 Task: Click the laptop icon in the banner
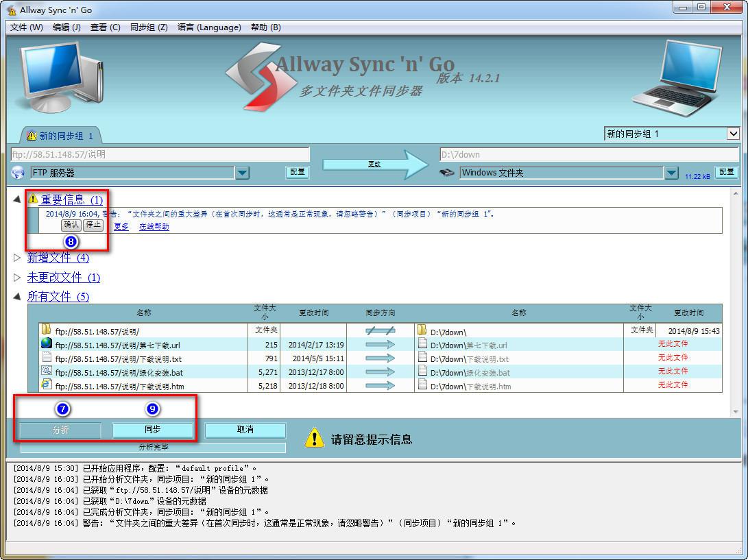677,79
